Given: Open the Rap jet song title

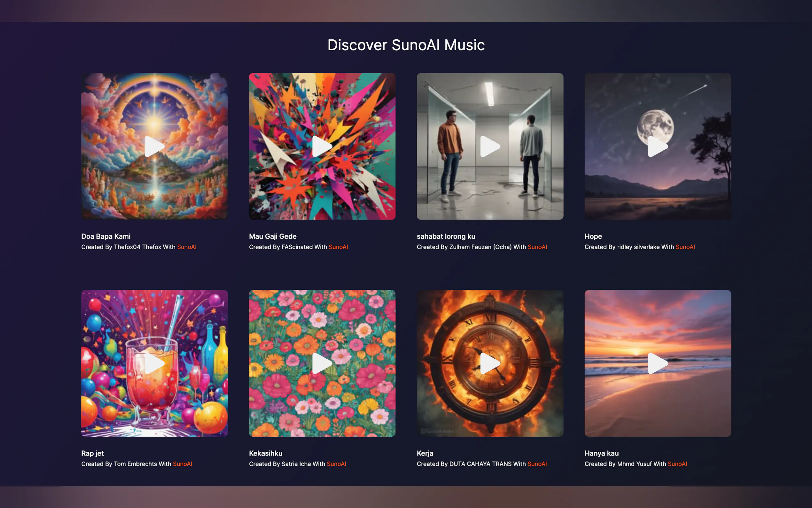Looking at the screenshot, I should (x=93, y=453).
